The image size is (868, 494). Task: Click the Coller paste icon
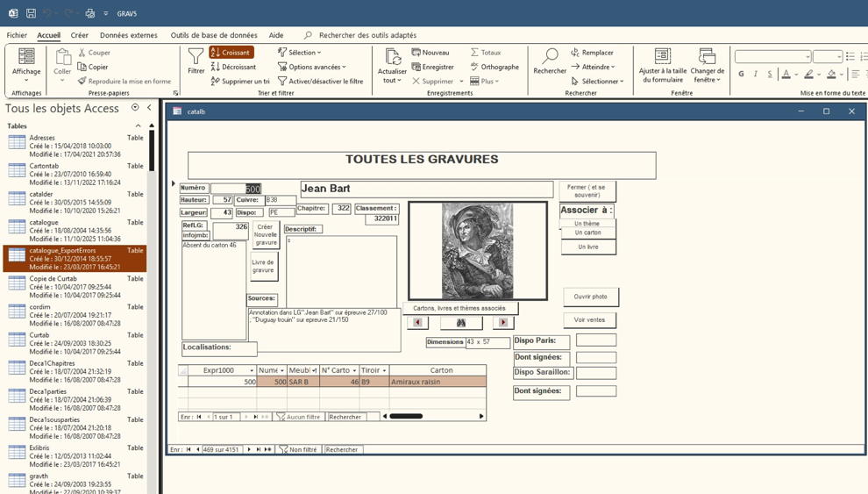[x=62, y=56]
